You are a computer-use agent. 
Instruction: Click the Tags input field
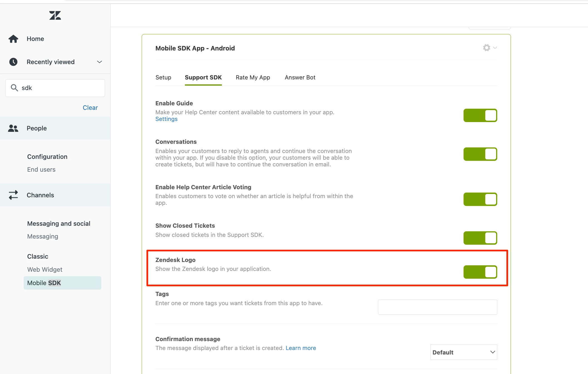pyautogui.click(x=437, y=307)
